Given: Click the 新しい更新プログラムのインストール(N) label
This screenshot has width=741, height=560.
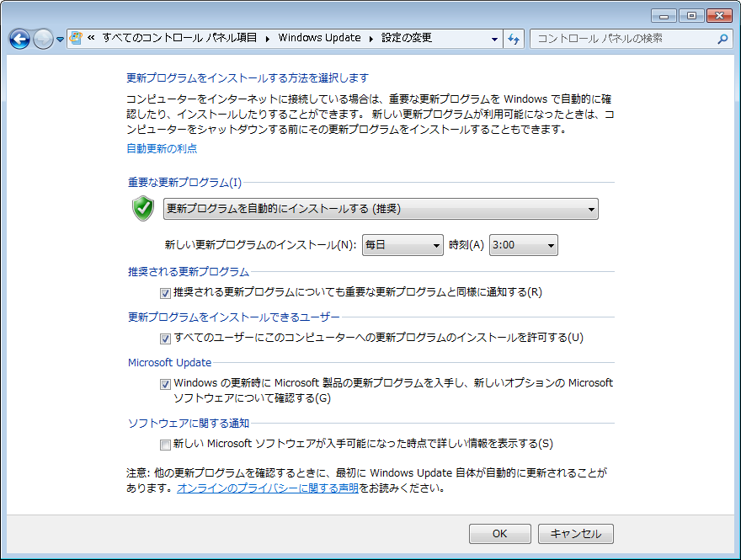Looking at the screenshot, I should point(260,245).
